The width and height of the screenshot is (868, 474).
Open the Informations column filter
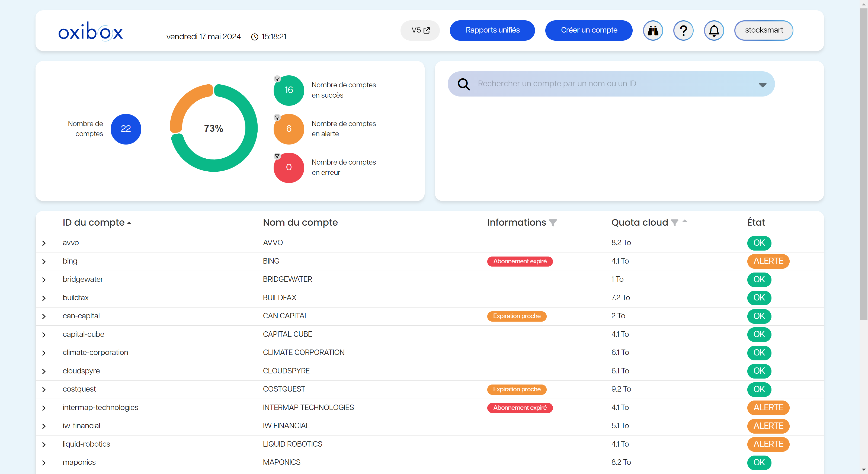553,223
